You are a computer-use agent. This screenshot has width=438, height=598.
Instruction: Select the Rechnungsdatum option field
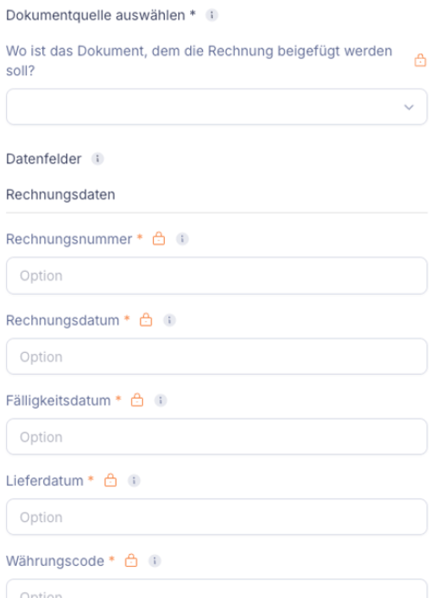pos(217,357)
